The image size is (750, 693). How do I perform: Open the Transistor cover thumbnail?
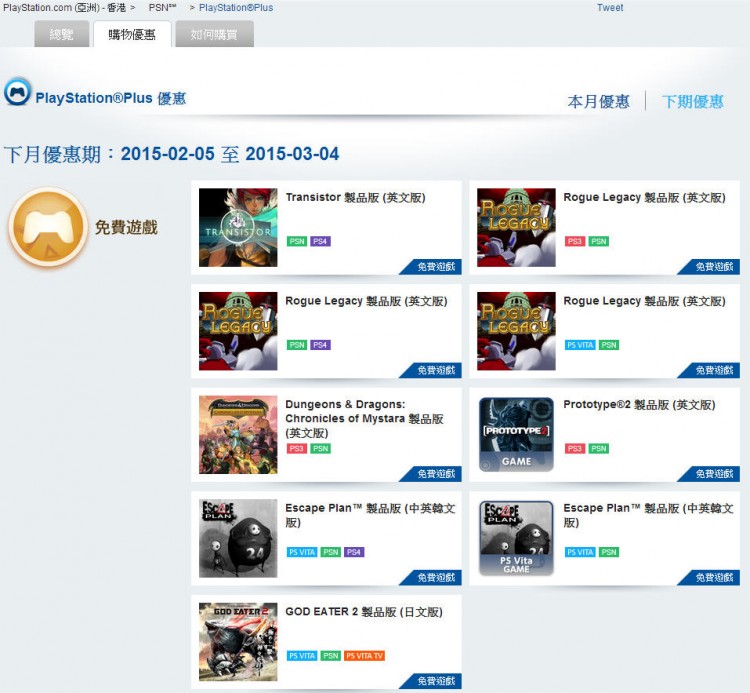point(238,227)
